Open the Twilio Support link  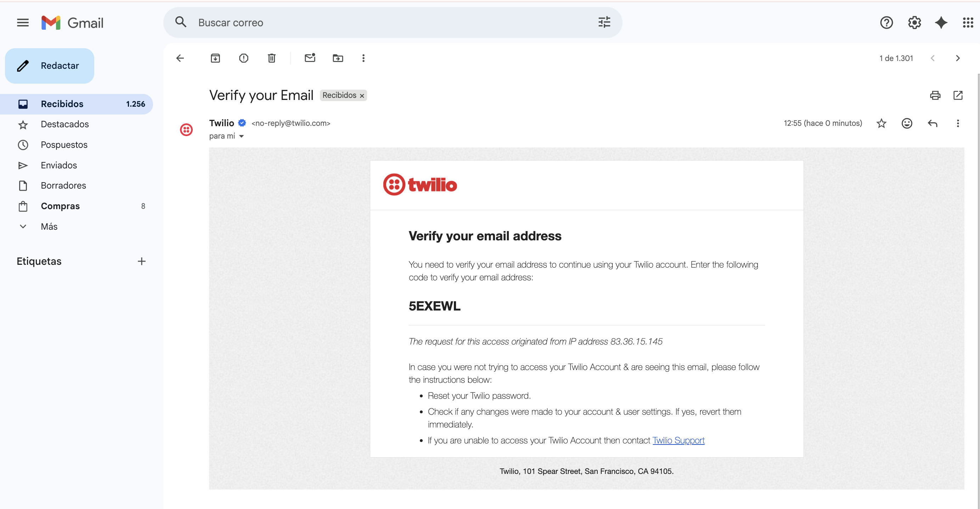pos(679,441)
